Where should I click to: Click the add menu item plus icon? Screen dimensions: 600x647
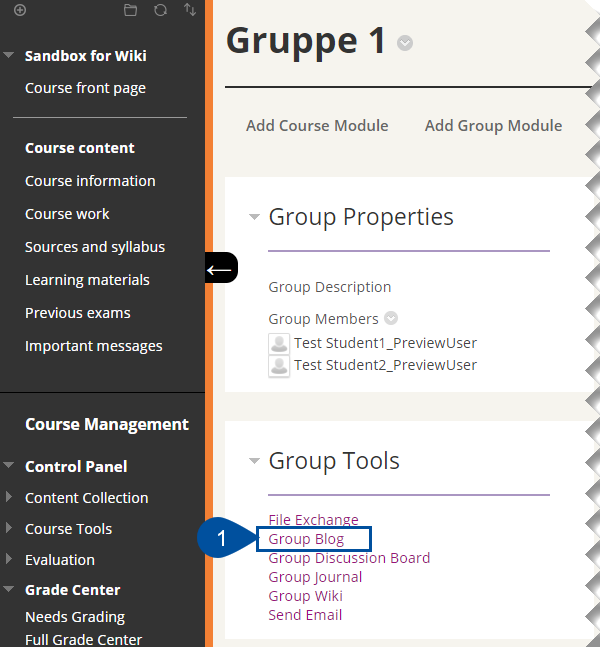(20, 10)
